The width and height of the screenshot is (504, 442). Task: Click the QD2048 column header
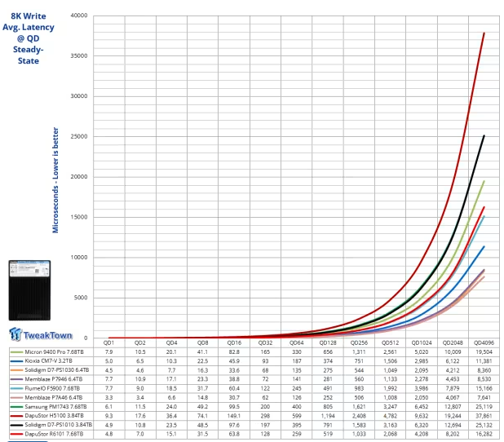(x=453, y=343)
